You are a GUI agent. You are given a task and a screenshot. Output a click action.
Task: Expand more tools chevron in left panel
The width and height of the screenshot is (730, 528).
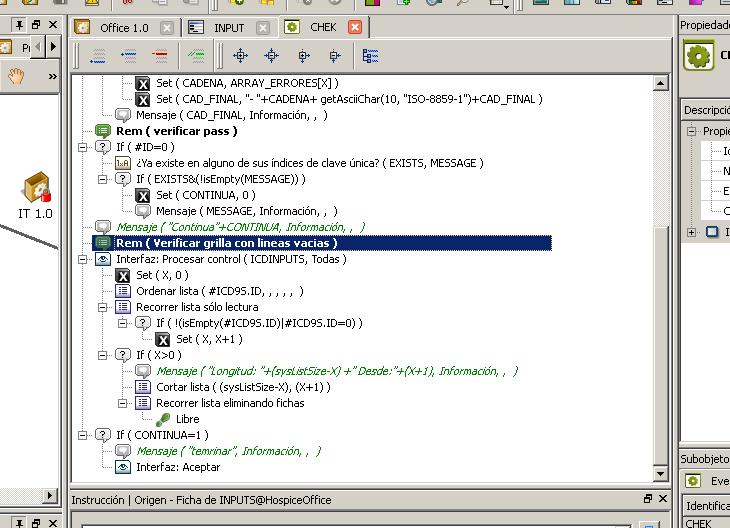click(x=53, y=76)
